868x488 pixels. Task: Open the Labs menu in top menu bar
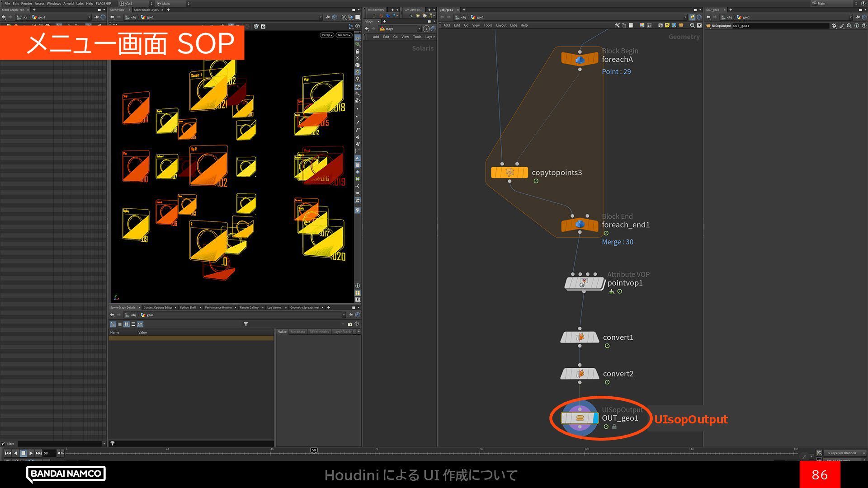(x=80, y=3)
